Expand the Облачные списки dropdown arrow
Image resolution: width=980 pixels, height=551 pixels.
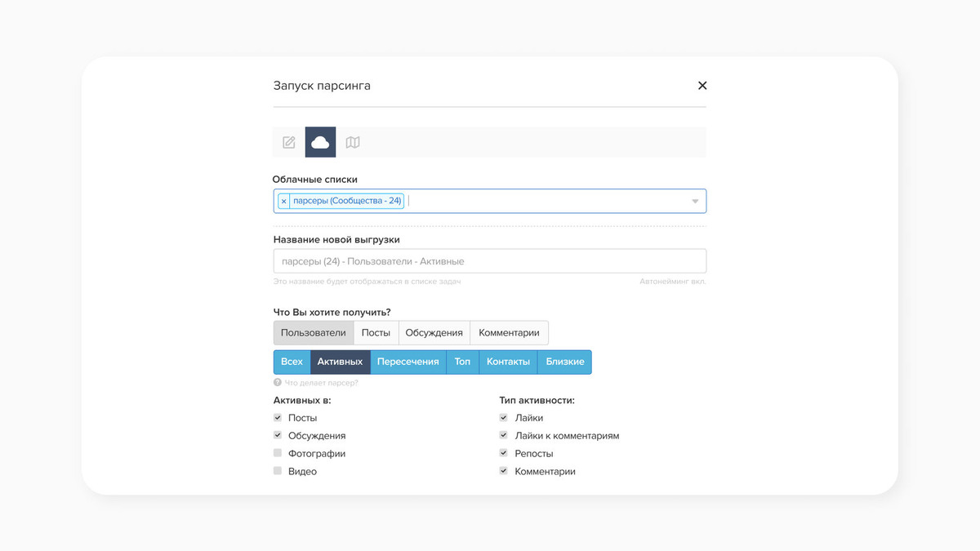pyautogui.click(x=695, y=201)
